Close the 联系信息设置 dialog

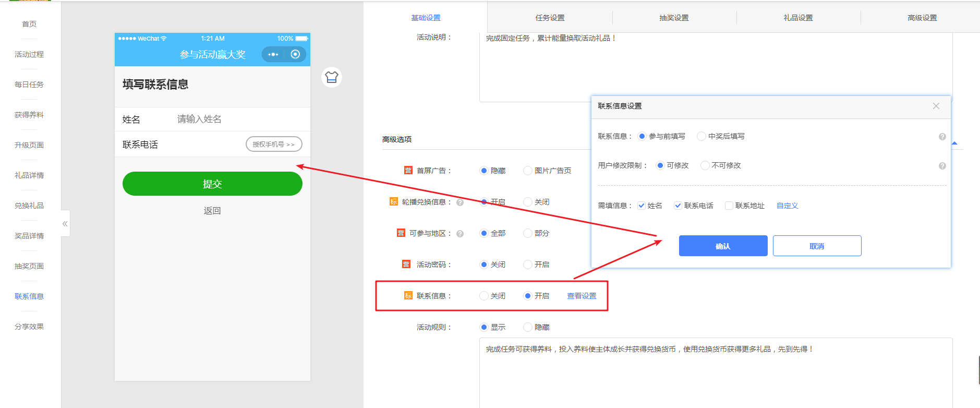(x=936, y=106)
